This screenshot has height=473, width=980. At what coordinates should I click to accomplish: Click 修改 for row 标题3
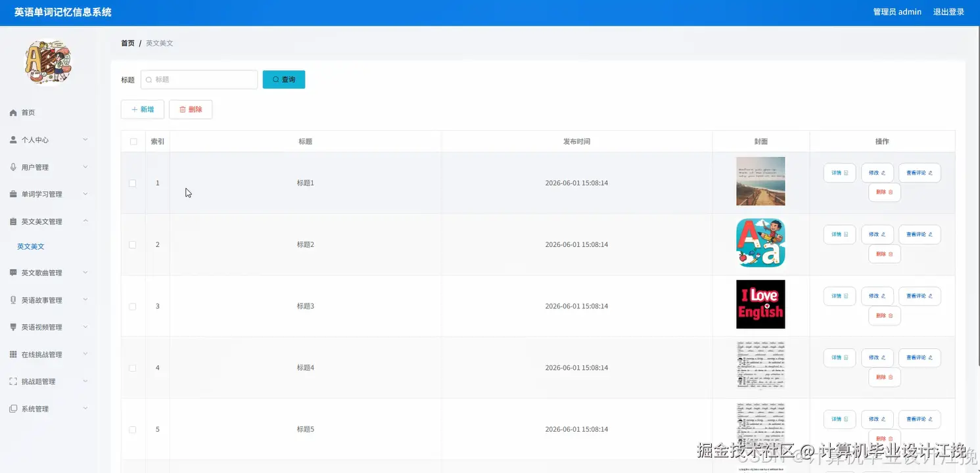877,296
